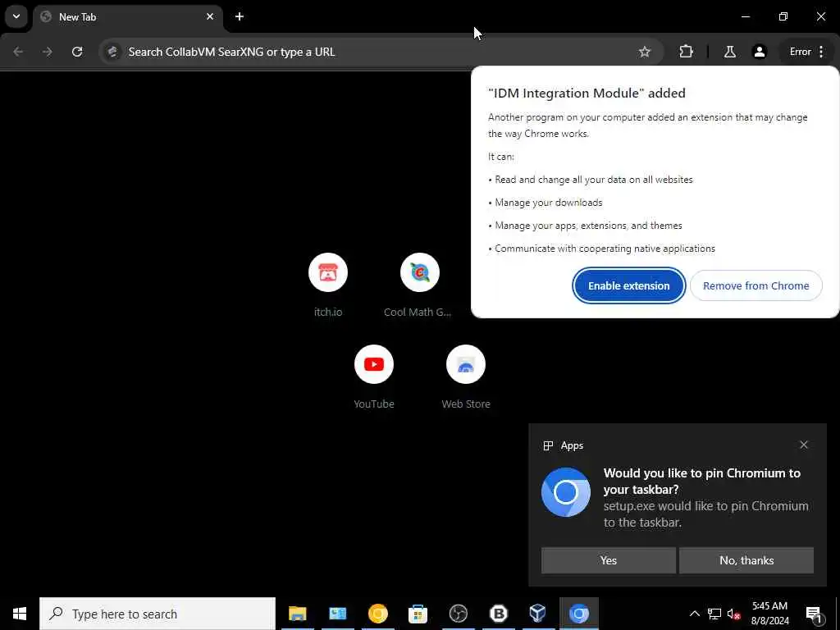The height and width of the screenshot is (630, 840).
Task: Open the profile avatar menu
Action: (x=759, y=52)
